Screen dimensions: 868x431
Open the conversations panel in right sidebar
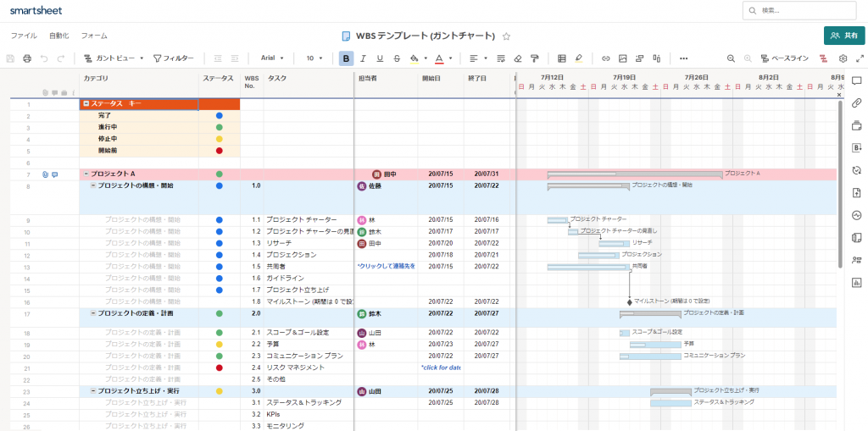857,80
